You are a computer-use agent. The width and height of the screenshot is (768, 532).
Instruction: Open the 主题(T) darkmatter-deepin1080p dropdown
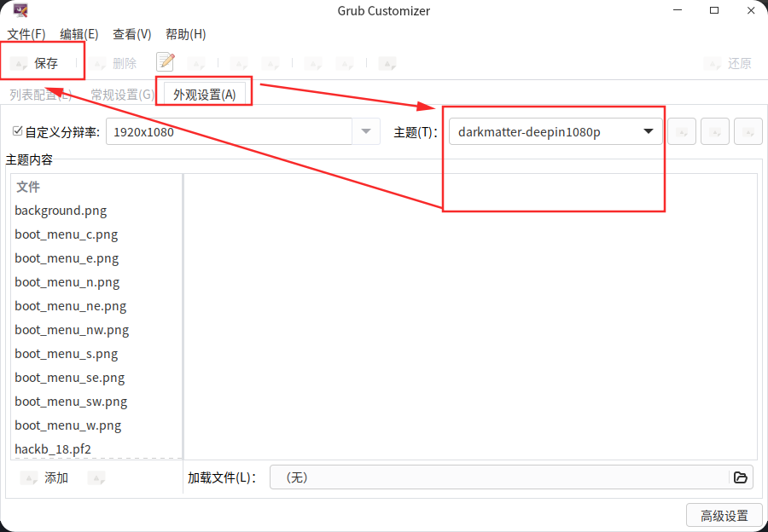(x=556, y=131)
